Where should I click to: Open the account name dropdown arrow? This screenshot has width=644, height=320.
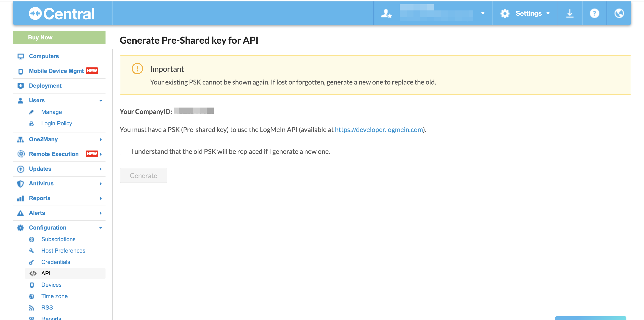[483, 13]
